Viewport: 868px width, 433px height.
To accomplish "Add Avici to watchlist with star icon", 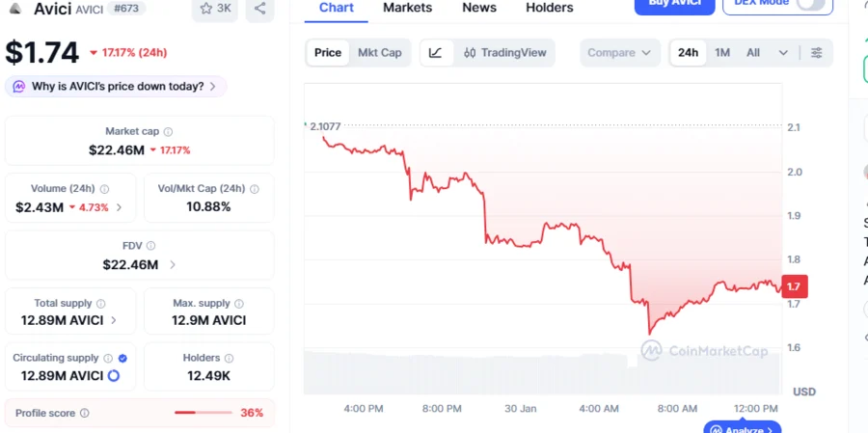I will coord(214,8).
